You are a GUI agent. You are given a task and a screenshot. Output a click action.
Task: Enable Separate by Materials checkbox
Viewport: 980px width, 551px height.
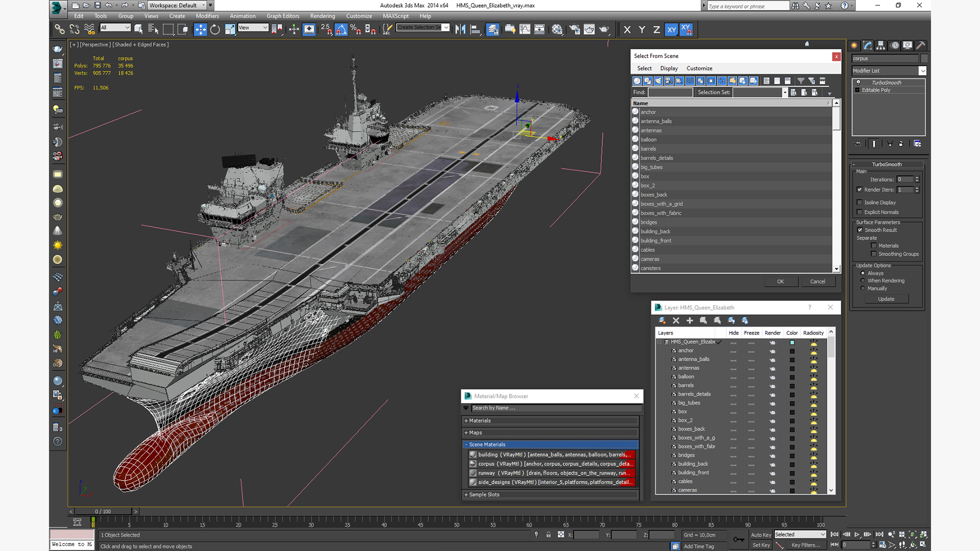coord(874,246)
